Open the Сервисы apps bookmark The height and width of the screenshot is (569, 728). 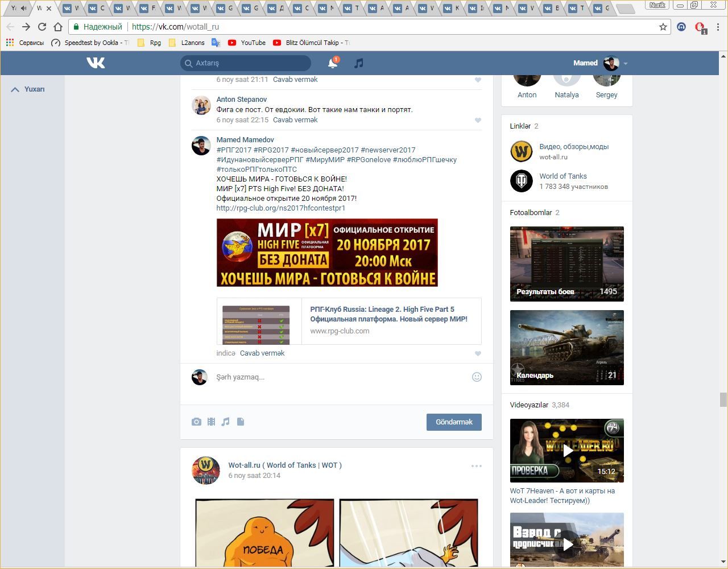click(24, 43)
